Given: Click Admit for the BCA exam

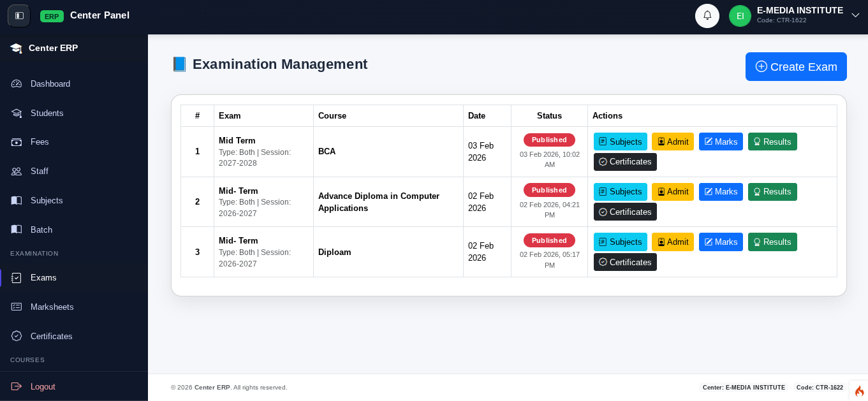Looking at the screenshot, I should [x=672, y=142].
